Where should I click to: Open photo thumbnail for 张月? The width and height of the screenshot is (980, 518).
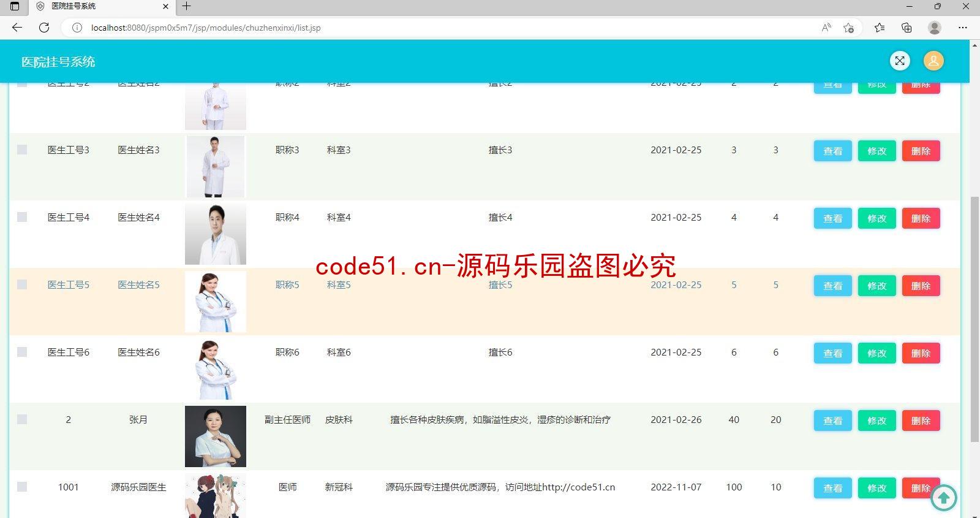pos(216,436)
